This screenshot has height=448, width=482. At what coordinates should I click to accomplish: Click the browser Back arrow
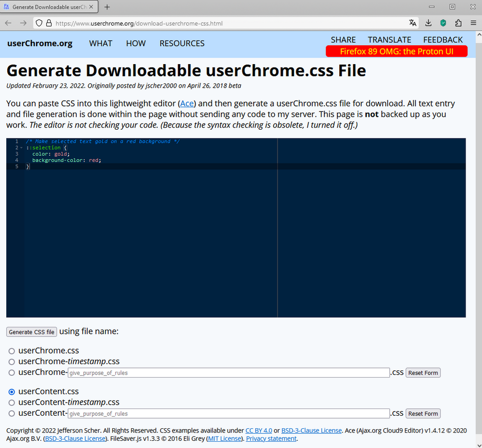[x=9, y=23]
